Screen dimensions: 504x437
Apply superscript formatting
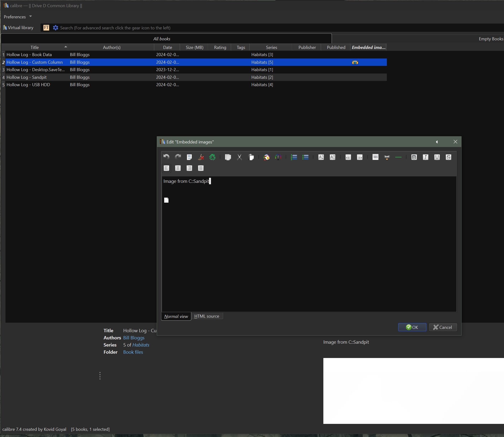pyautogui.click(x=321, y=157)
